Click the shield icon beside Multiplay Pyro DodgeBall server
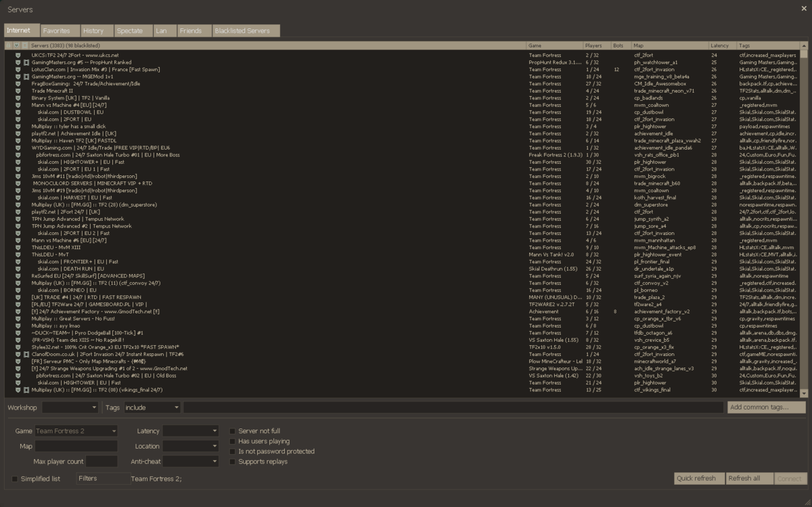 pos(18,333)
